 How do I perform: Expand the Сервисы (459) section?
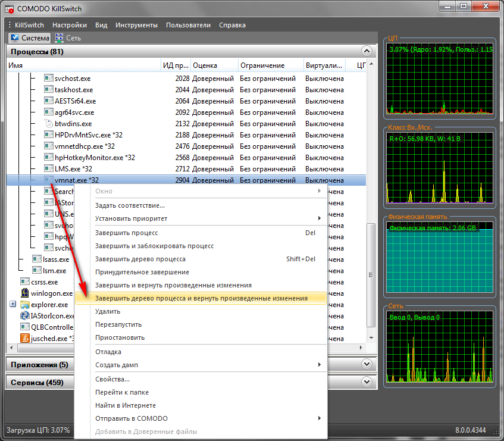tap(367, 382)
